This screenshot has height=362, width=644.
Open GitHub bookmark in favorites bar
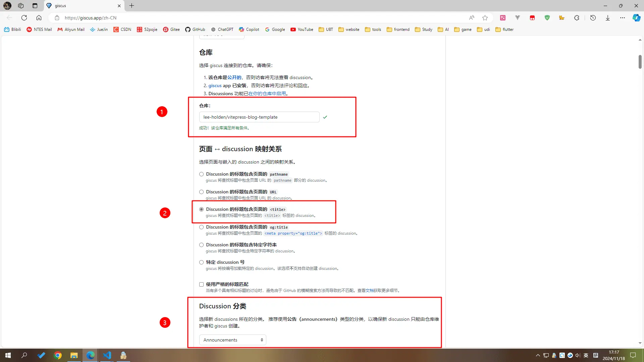195,29
